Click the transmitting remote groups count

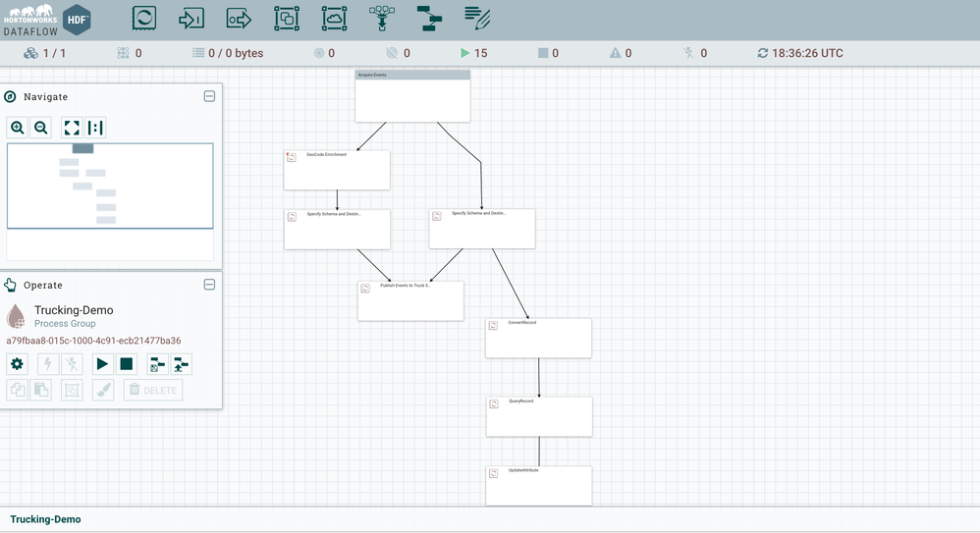pyautogui.click(x=324, y=53)
